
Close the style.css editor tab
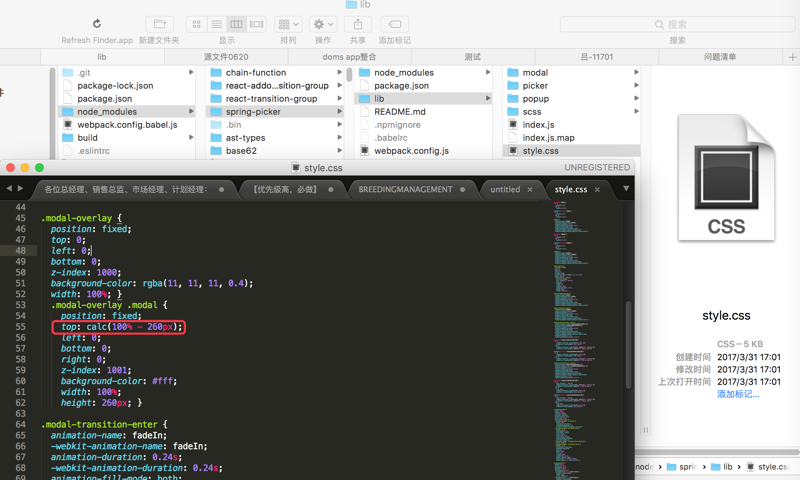(x=597, y=189)
